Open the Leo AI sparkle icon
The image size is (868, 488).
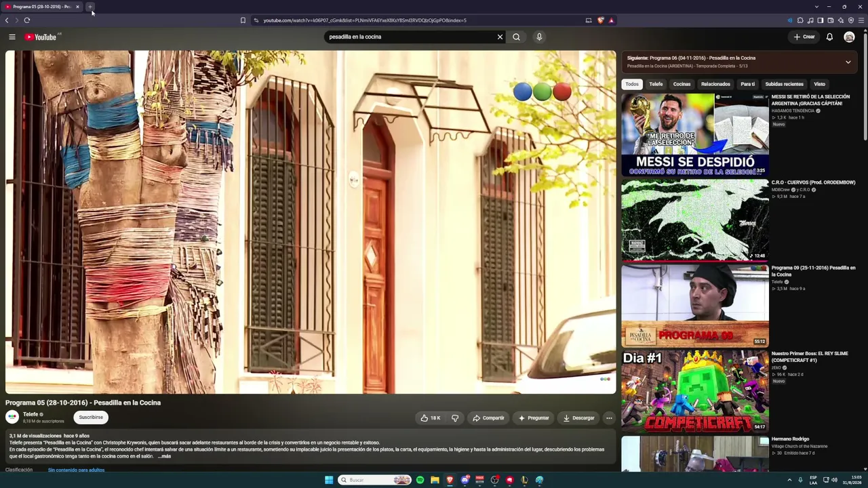(841, 20)
